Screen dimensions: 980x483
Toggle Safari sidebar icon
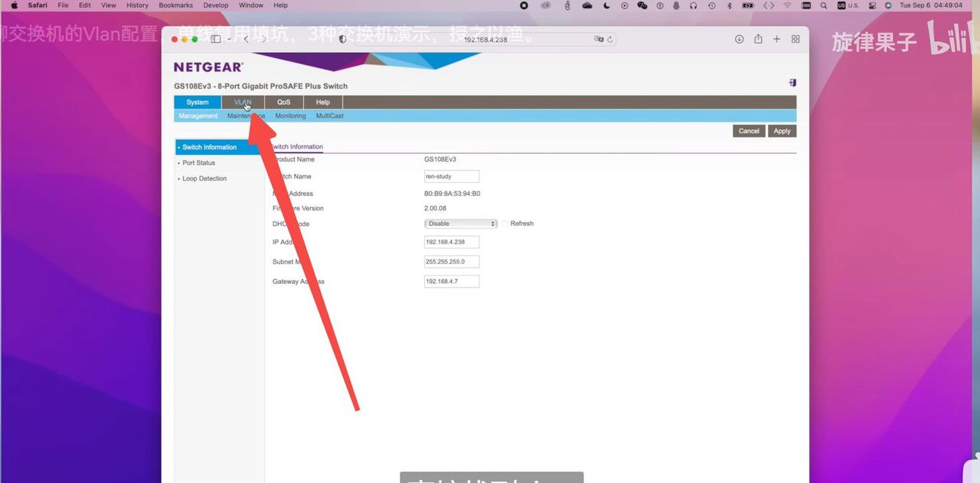coord(216,39)
